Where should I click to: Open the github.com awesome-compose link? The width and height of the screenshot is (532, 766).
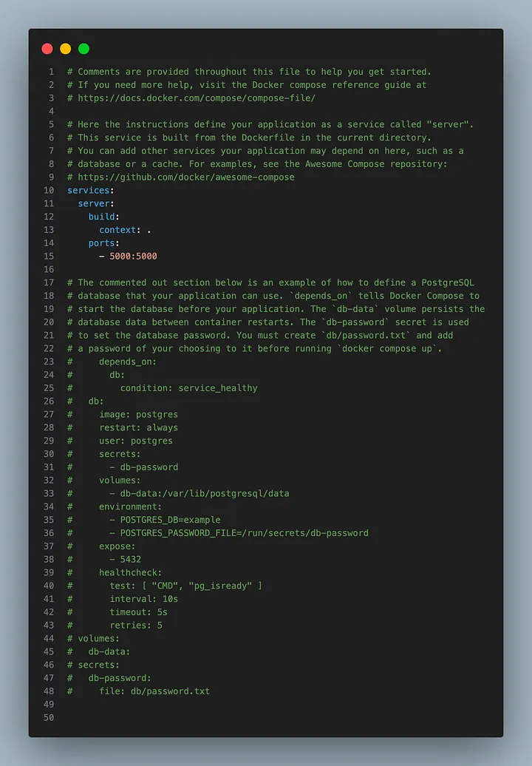(186, 177)
